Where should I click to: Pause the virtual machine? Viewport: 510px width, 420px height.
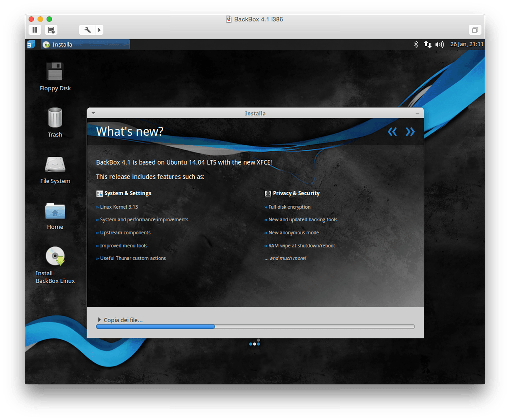pos(35,30)
